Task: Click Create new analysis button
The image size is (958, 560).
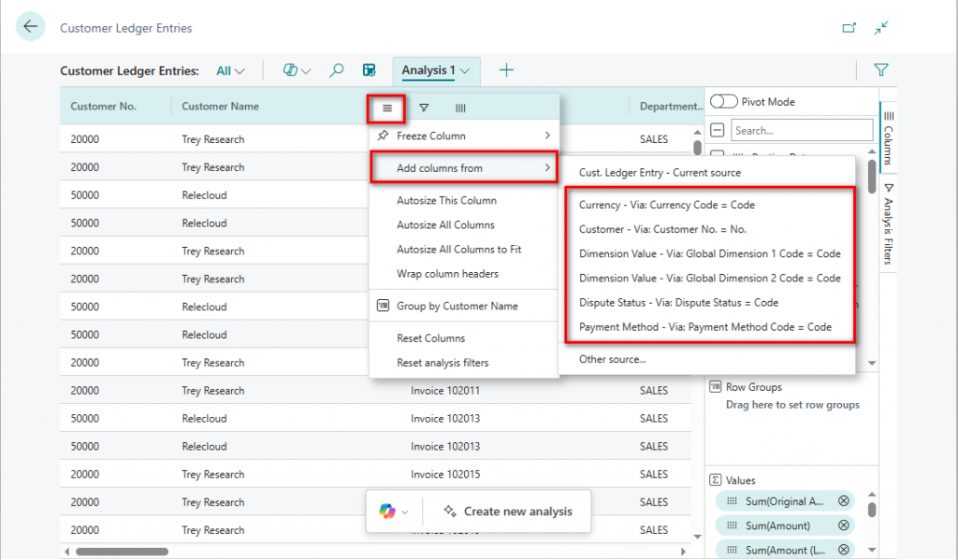Action: [x=506, y=511]
